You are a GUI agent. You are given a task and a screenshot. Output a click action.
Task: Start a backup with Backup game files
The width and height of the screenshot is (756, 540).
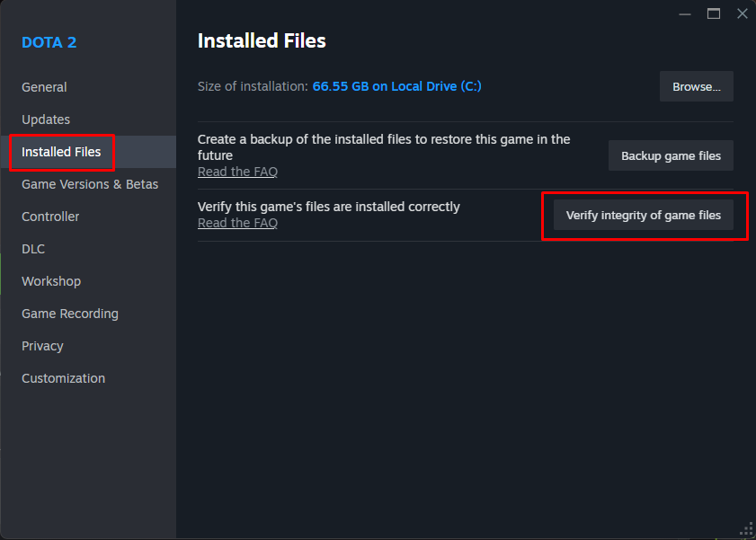[x=670, y=155]
